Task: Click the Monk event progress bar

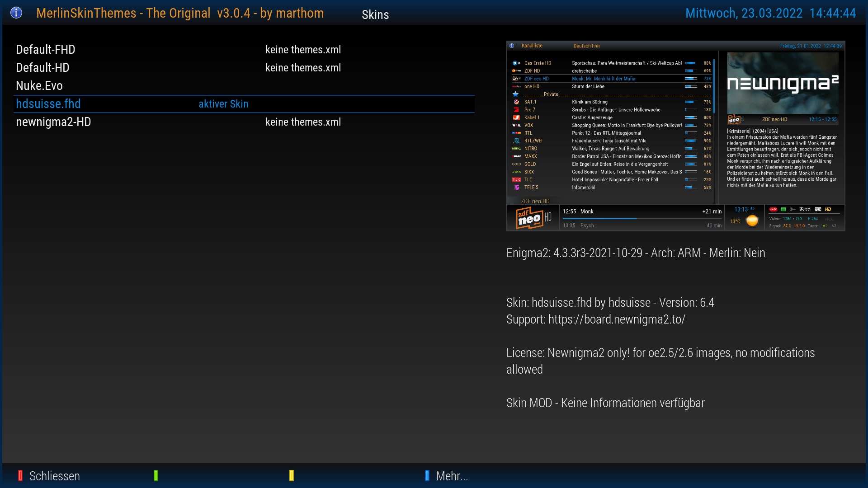Action: (x=642, y=219)
